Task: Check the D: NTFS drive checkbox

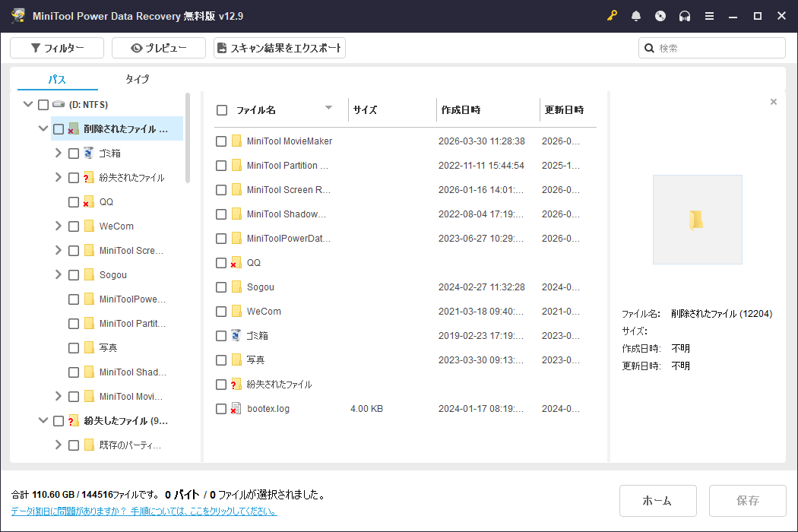Action: click(x=43, y=104)
